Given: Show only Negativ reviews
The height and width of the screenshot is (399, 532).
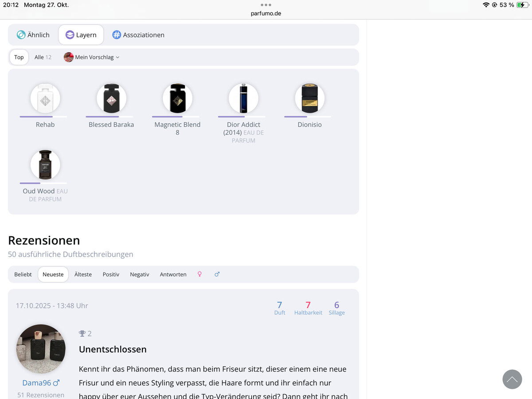Looking at the screenshot, I should [139, 274].
